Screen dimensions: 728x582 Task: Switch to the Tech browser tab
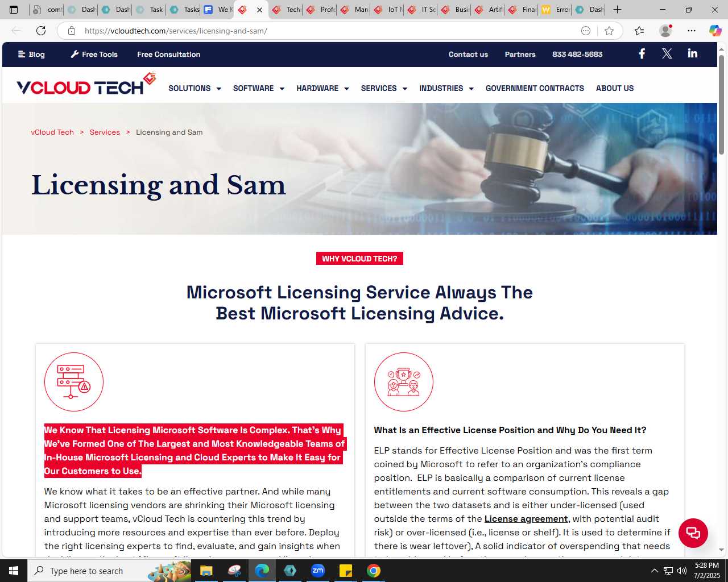(286, 10)
